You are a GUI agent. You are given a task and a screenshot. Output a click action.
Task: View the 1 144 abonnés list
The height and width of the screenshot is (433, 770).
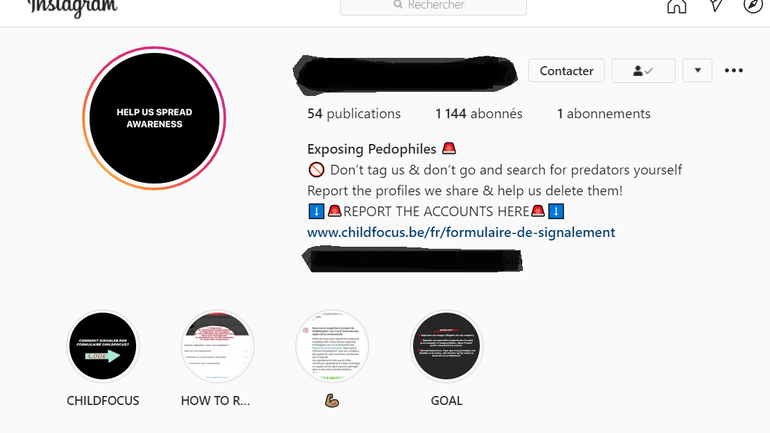pos(479,114)
